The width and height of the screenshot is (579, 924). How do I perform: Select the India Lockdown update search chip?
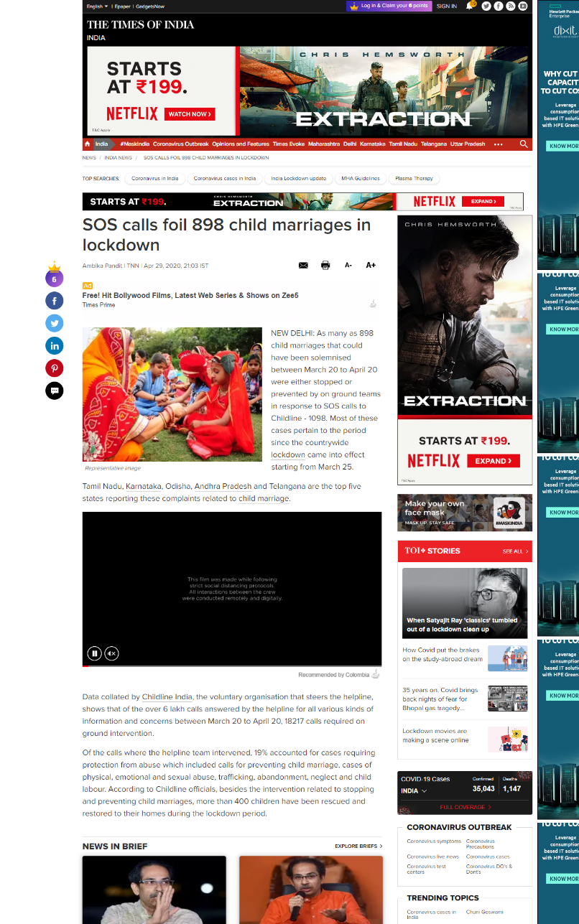pyautogui.click(x=299, y=179)
